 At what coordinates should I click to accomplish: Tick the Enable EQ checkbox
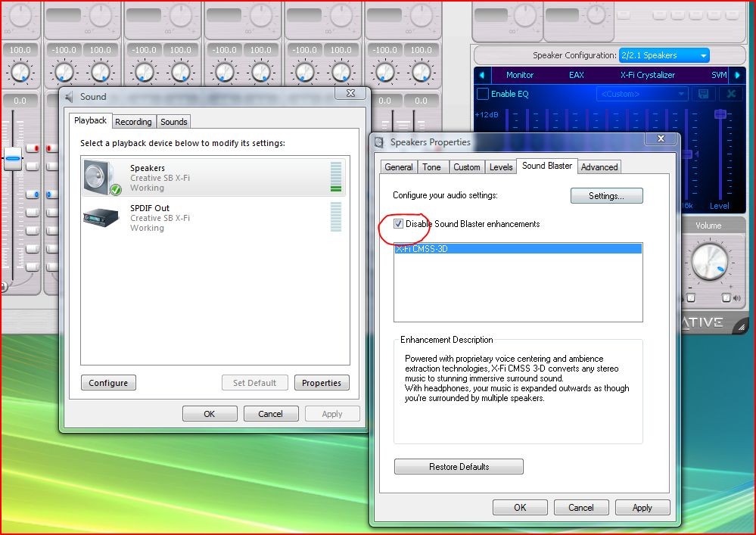coord(483,94)
